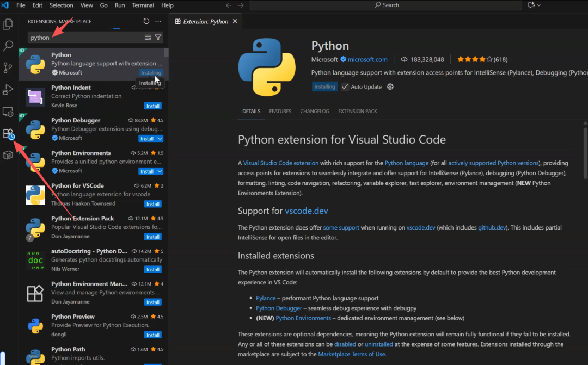Refresh the extensions marketplace list

pos(146,21)
